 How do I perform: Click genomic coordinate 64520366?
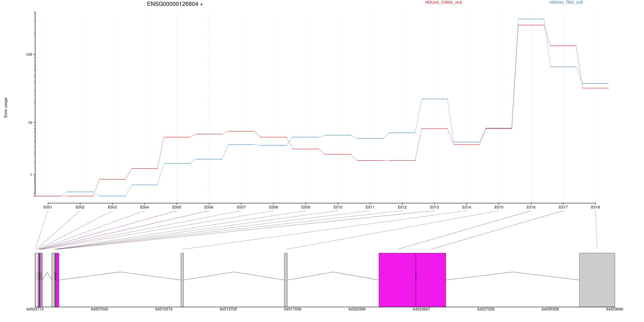[357, 309]
